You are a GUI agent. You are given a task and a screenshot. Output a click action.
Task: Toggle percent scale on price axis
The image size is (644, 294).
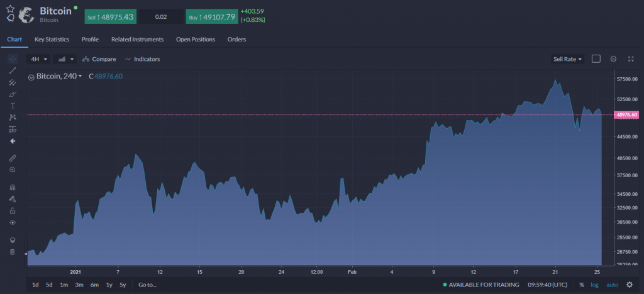[x=582, y=285]
